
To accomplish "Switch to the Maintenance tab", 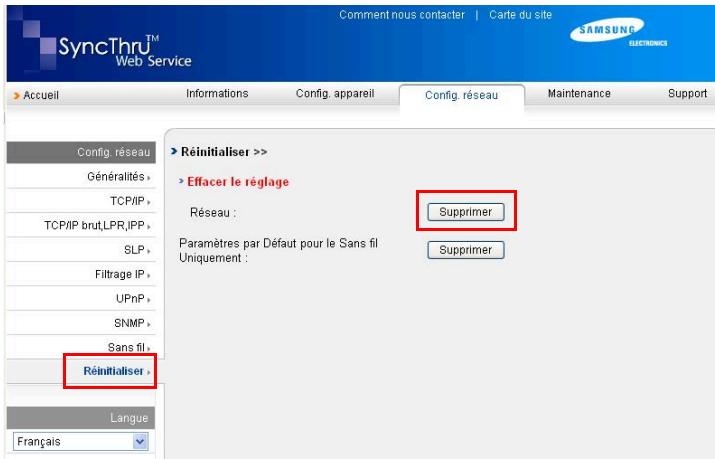I will [x=579, y=93].
